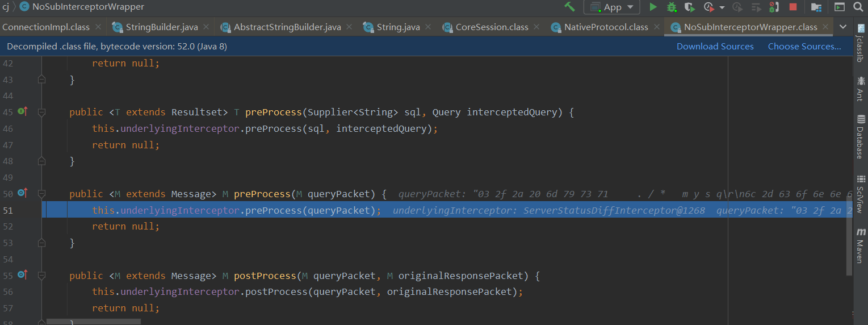Run App with coverage
This screenshot has width=868, height=325.
click(x=690, y=7)
